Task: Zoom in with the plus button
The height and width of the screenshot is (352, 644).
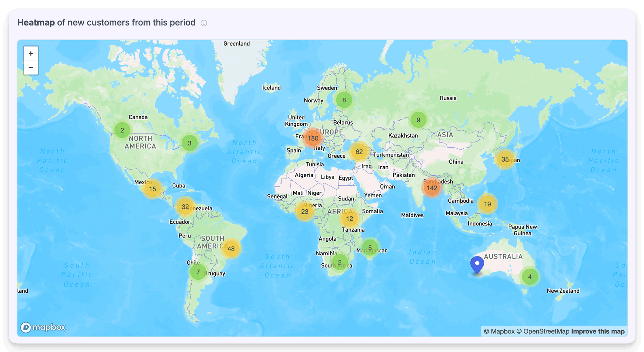Action: (x=31, y=54)
